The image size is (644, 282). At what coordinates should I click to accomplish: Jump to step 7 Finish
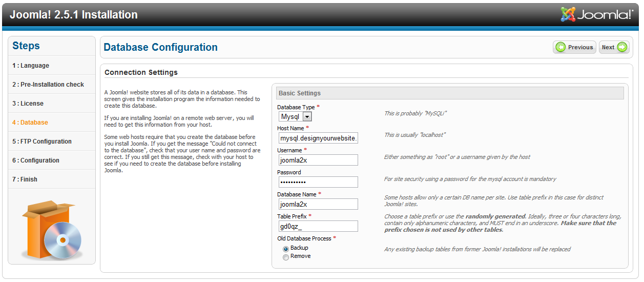pos(52,179)
